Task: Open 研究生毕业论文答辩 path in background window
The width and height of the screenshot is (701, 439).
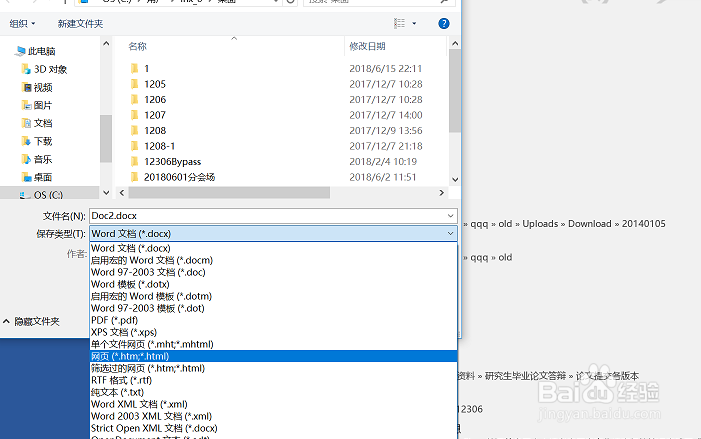Action: click(x=525, y=376)
